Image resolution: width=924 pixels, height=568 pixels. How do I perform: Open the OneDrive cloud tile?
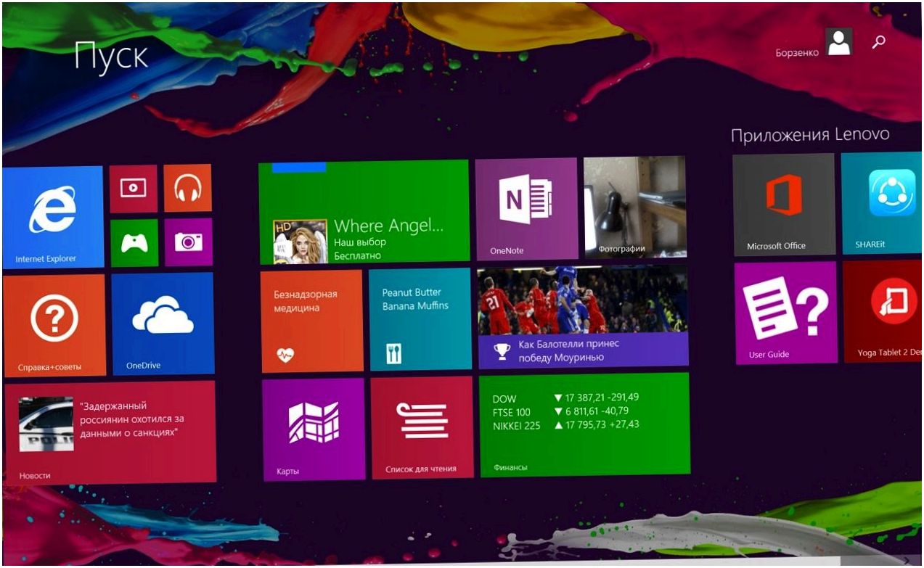(163, 324)
